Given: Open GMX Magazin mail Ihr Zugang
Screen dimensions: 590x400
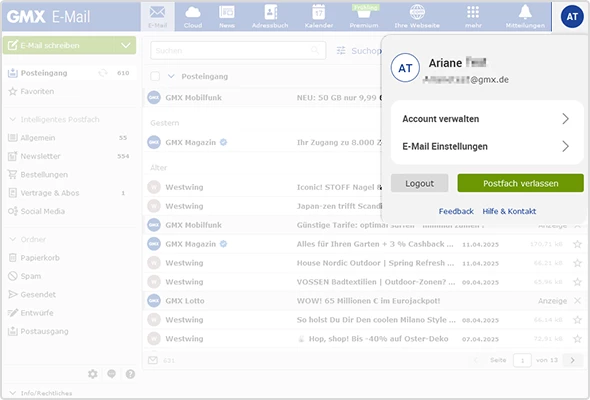Looking at the screenshot, I should (262, 143).
